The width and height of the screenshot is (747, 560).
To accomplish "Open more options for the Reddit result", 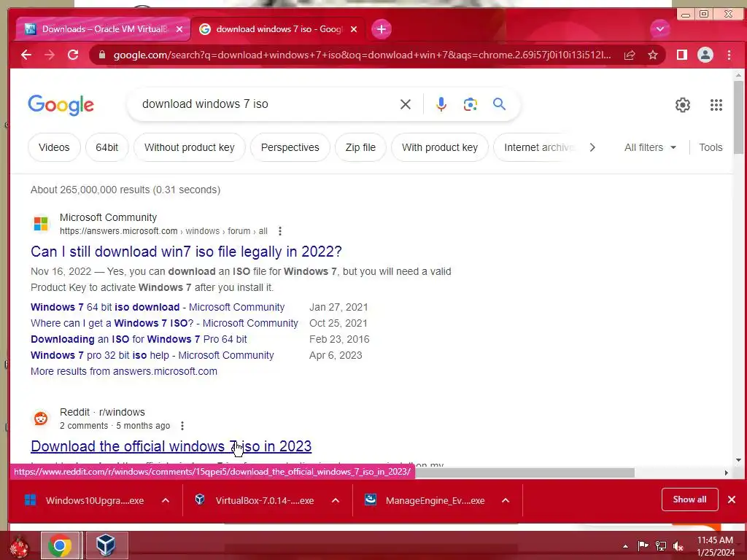I will tap(182, 426).
